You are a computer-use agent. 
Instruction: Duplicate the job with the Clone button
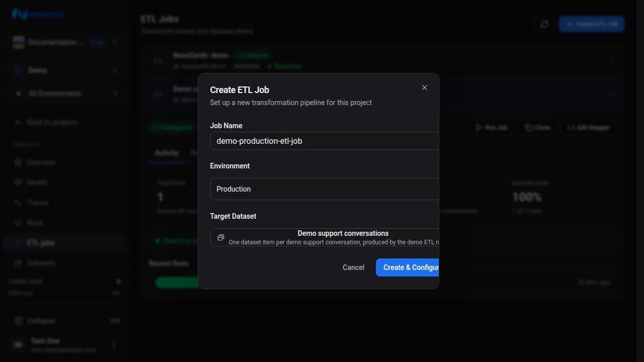(x=537, y=128)
